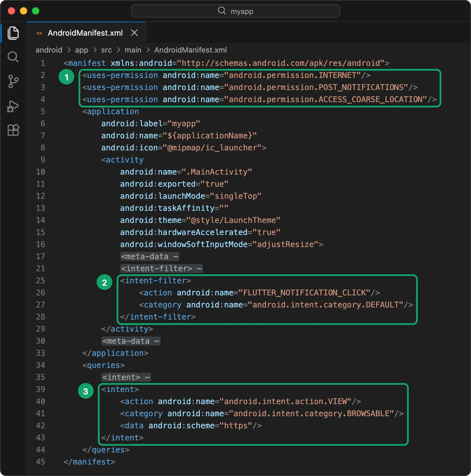471x476 pixels.
Task: Click the main breadcrumb segment
Action: tap(133, 50)
